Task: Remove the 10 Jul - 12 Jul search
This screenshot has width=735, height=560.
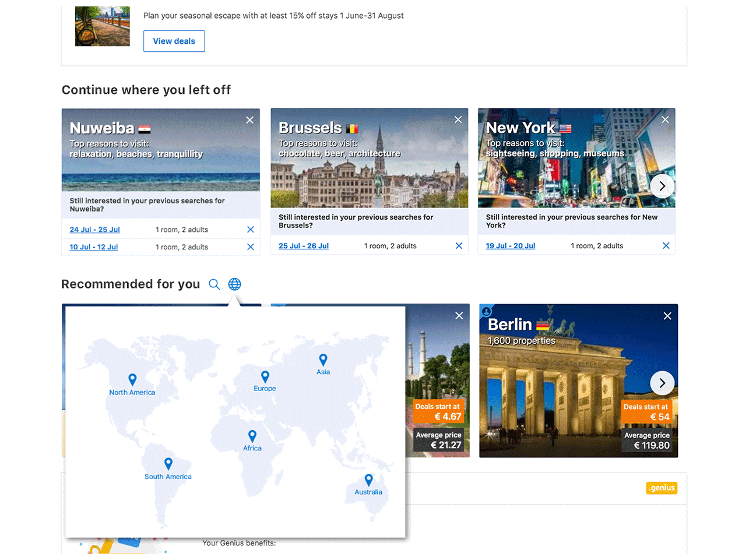Action: (x=251, y=247)
